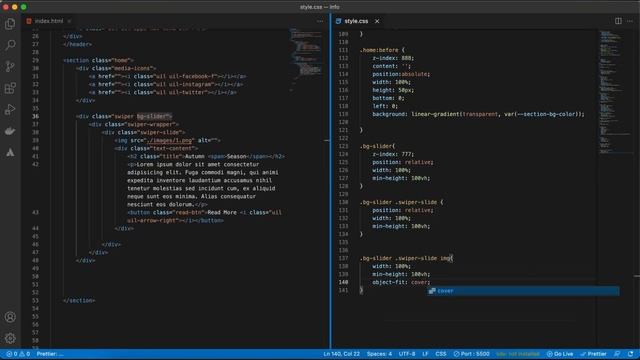Open the Explorer view in activity bar
Image resolution: width=640 pixels, height=360 pixels.
point(10,24)
